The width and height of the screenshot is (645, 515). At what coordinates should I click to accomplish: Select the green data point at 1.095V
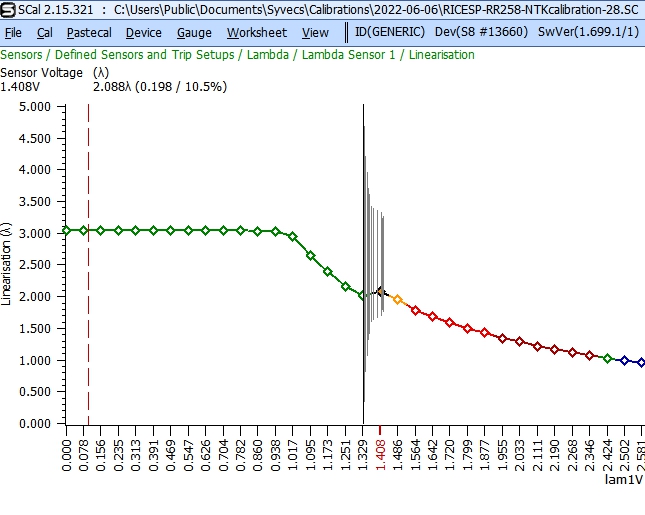311,255
